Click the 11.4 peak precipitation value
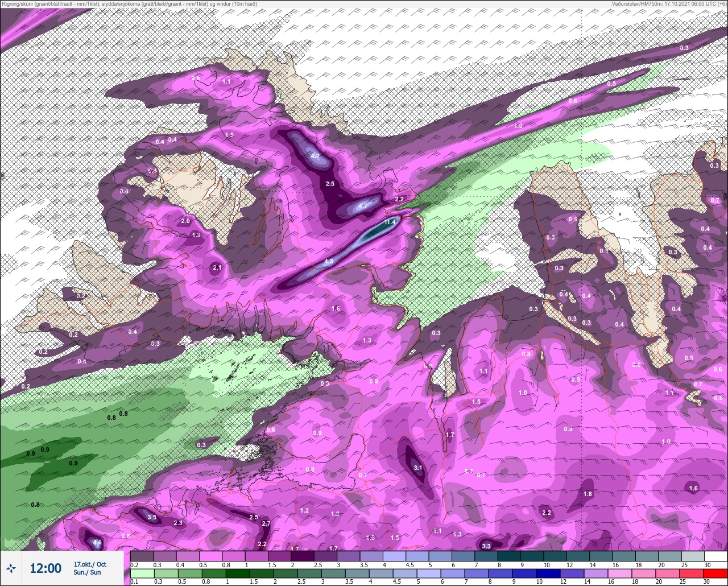This screenshot has width=728, height=586. [x=390, y=222]
